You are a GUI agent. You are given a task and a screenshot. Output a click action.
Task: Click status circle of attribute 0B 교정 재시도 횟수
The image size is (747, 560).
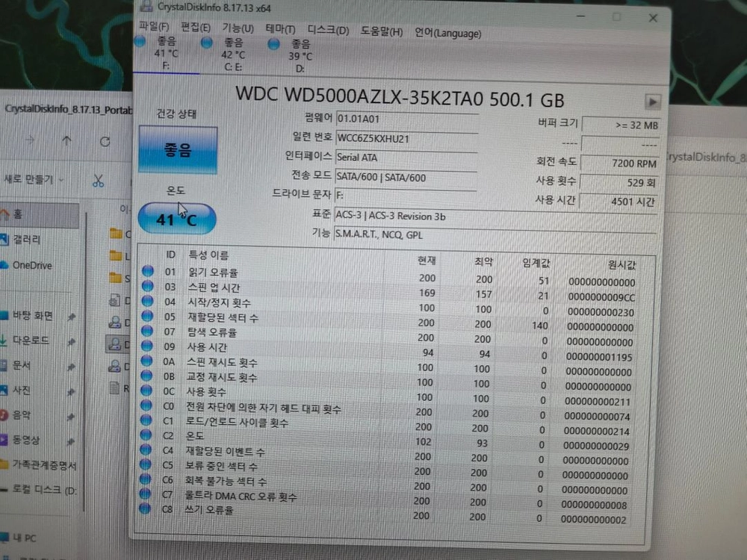point(146,376)
